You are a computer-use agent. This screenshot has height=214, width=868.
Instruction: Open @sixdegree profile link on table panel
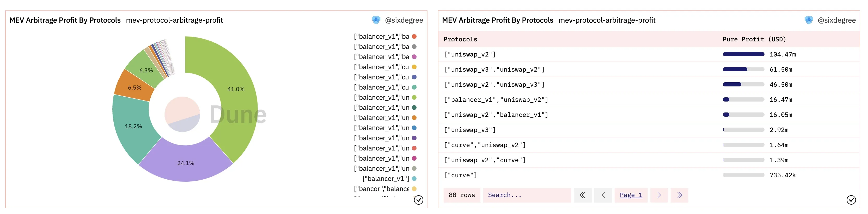(836, 20)
